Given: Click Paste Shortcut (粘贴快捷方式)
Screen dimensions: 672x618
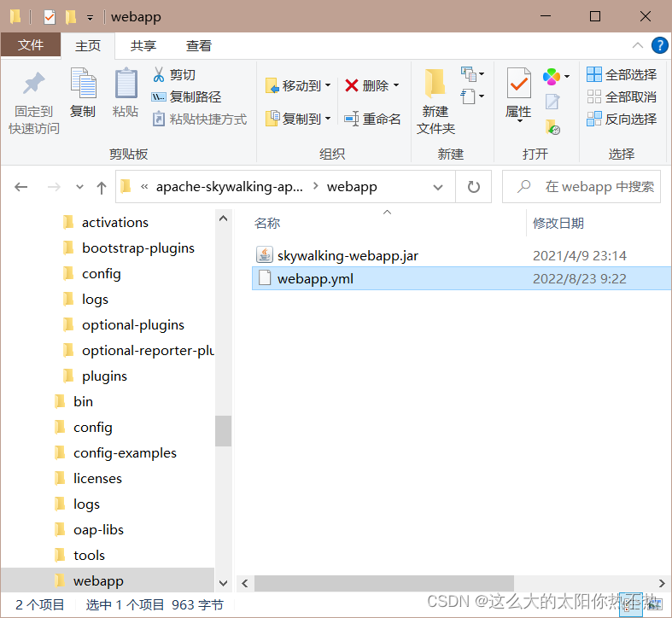Looking at the screenshot, I should [x=200, y=119].
